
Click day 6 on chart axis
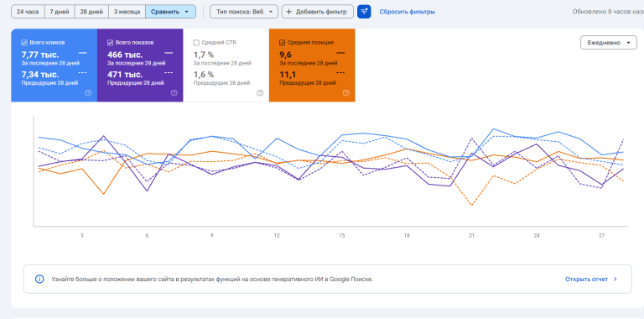click(x=147, y=236)
